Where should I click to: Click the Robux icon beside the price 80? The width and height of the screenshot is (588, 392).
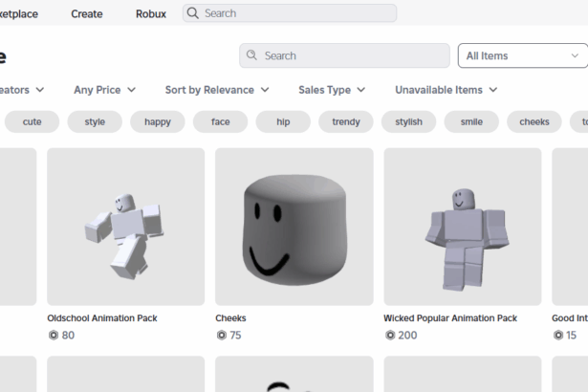(54, 335)
